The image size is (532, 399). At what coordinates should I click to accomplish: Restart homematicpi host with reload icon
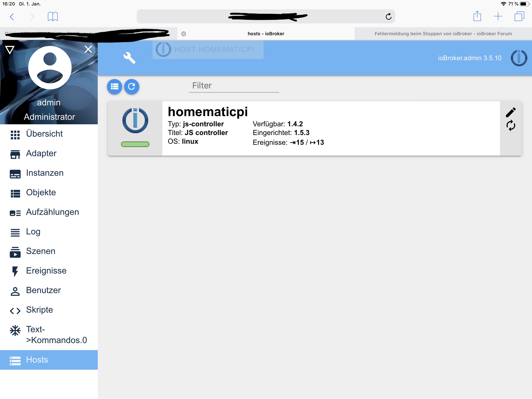(x=511, y=125)
